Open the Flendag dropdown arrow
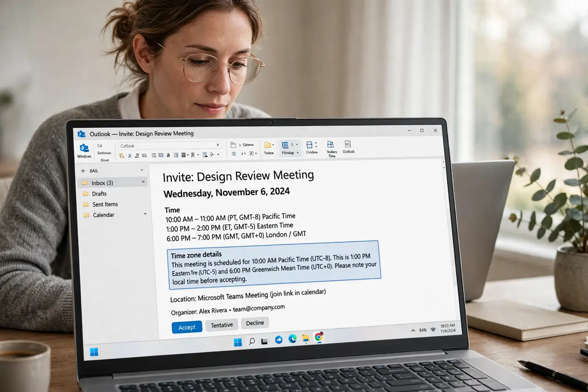This screenshot has height=392, width=588. pyautogui.click(x=297, y=152)
